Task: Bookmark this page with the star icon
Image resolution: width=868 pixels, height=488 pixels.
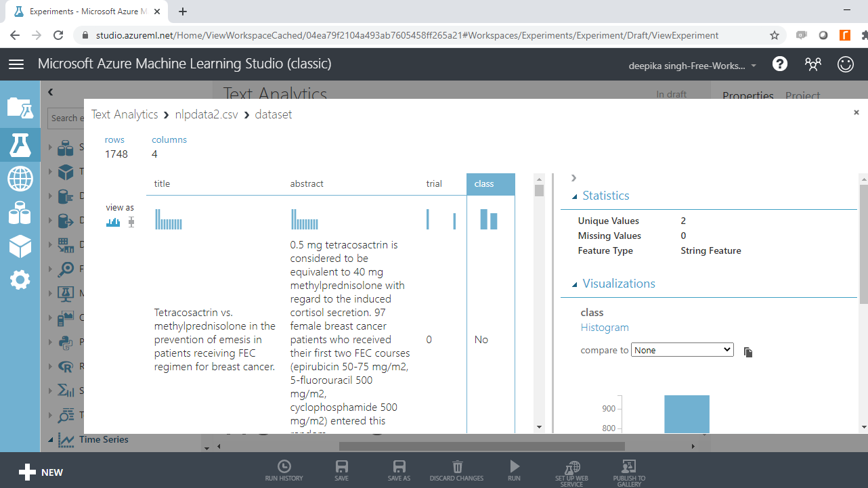Action: 775,35
